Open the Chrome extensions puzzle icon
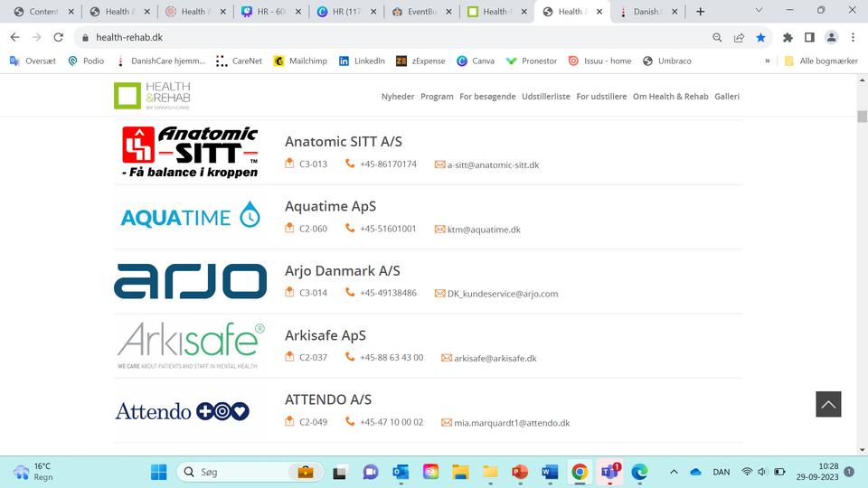This screenshot has height=488, width=868. (x=788, y=37)
